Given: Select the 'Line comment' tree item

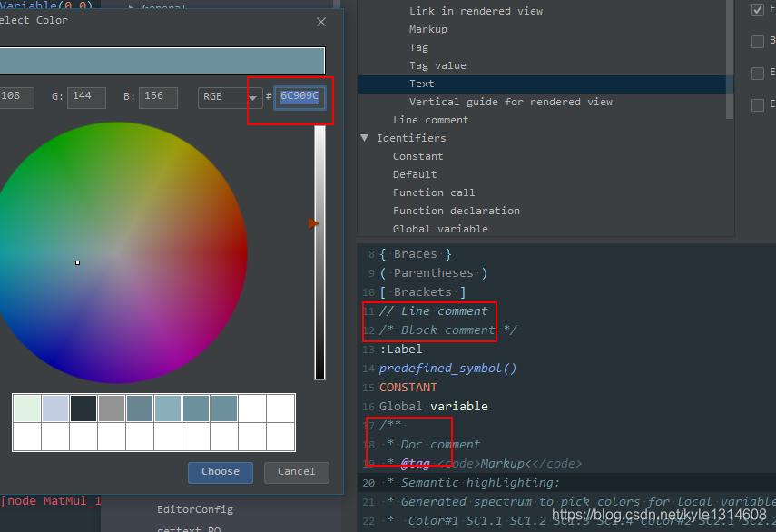Looking at the screenshot, I should [430, 120].
